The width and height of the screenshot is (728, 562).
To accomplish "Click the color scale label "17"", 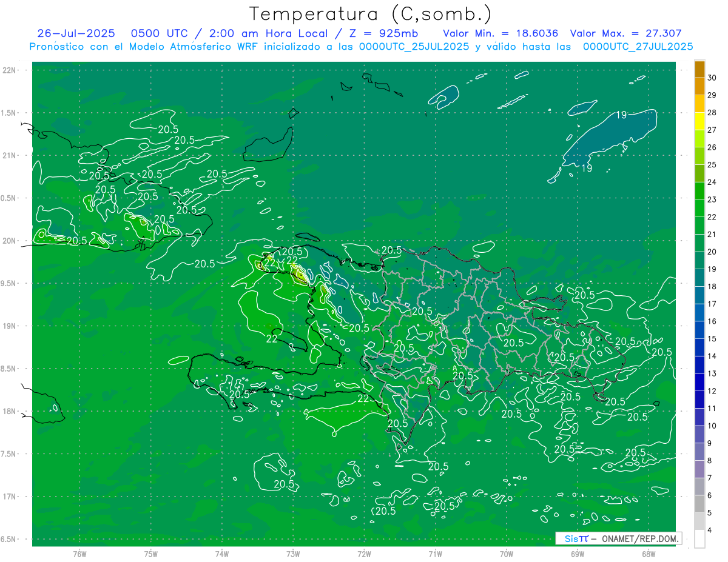I will 712,304.
